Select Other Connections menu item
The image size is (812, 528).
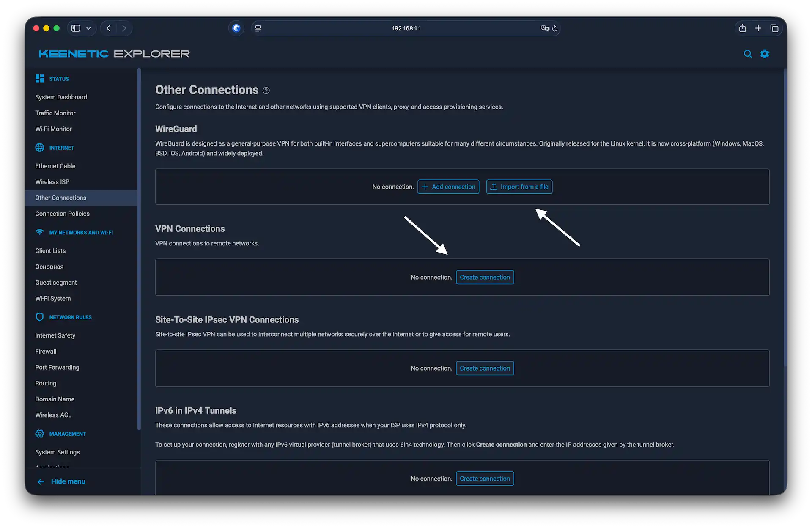81,198
